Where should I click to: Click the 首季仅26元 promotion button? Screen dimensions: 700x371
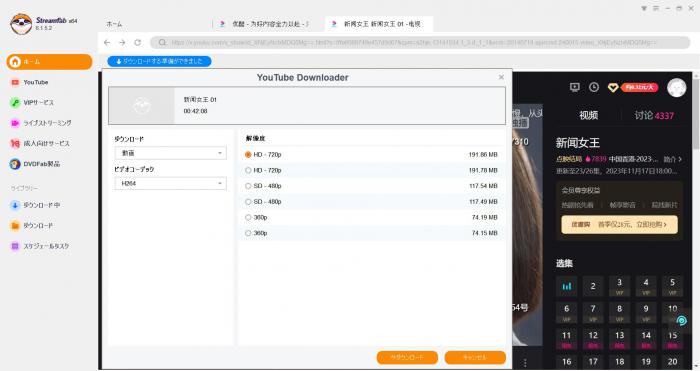619,225
